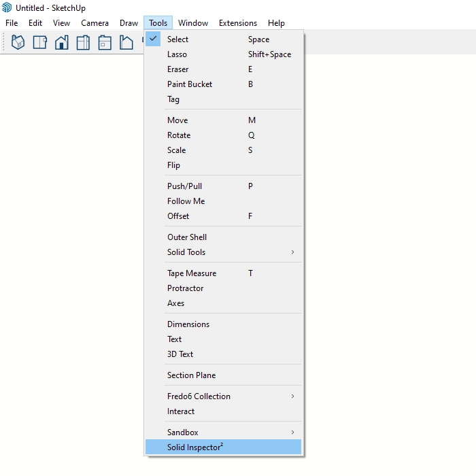Pick the Tape Measure tool

point(224,273)
